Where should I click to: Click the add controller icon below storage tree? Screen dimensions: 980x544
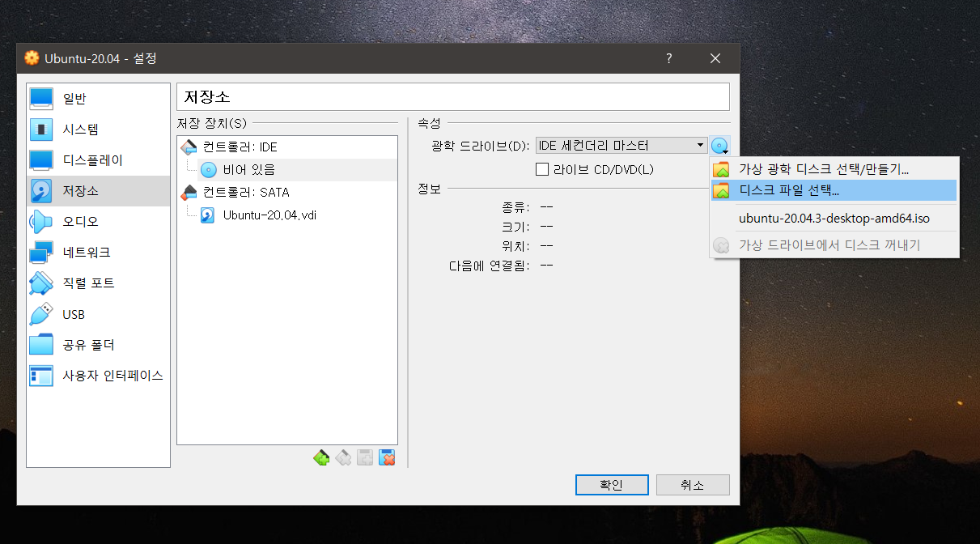[321, 457]
